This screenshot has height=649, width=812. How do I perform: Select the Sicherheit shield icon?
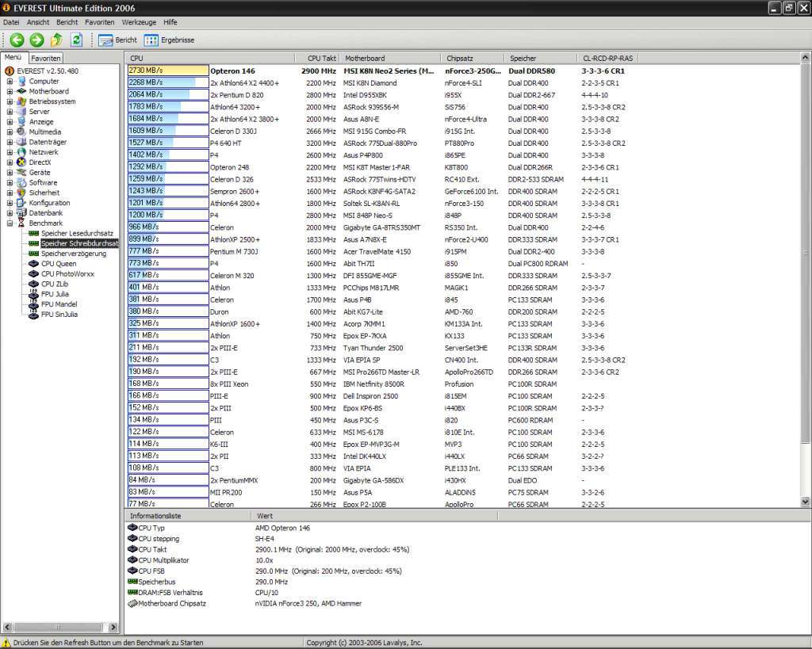click(x=21, y=193)
